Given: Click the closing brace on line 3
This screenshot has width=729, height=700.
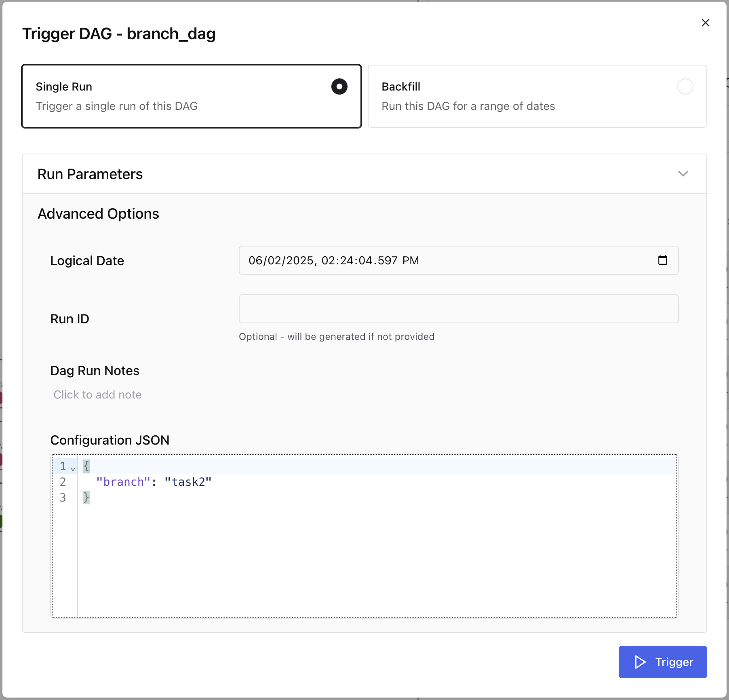Looking at the screenshot, I should click(x=86, y=498).
